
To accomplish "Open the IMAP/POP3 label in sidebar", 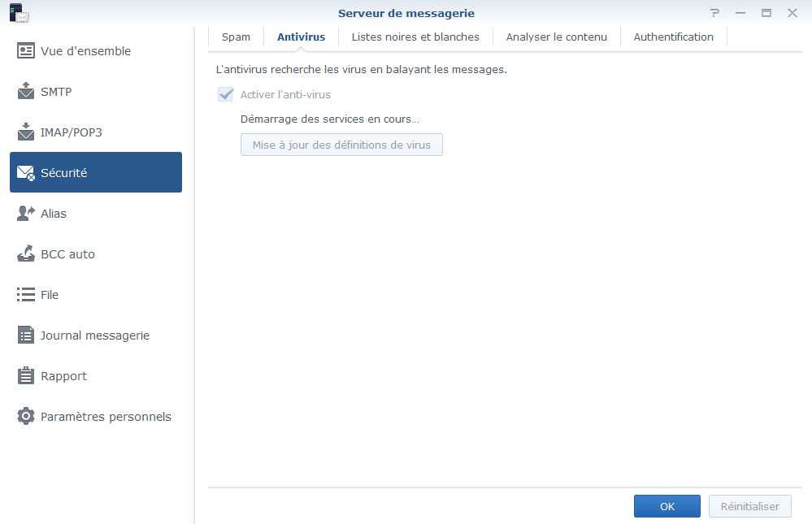I will tap(71, 132).
